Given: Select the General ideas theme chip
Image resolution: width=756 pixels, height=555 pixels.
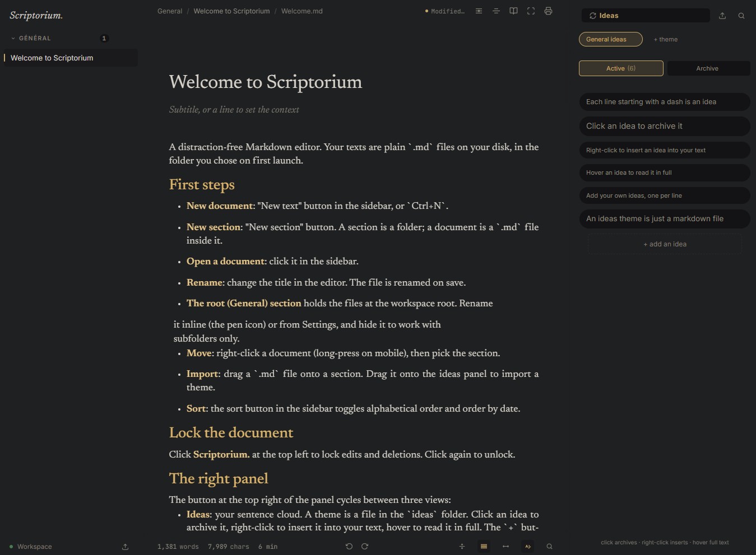Looking at the screenshot, I should pyautogui.click(x=611, y=39).
